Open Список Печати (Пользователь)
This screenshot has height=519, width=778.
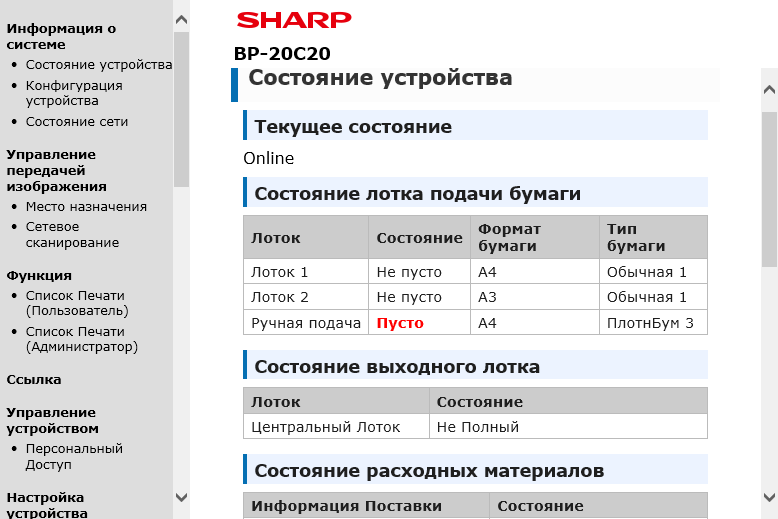click(77, 303)
